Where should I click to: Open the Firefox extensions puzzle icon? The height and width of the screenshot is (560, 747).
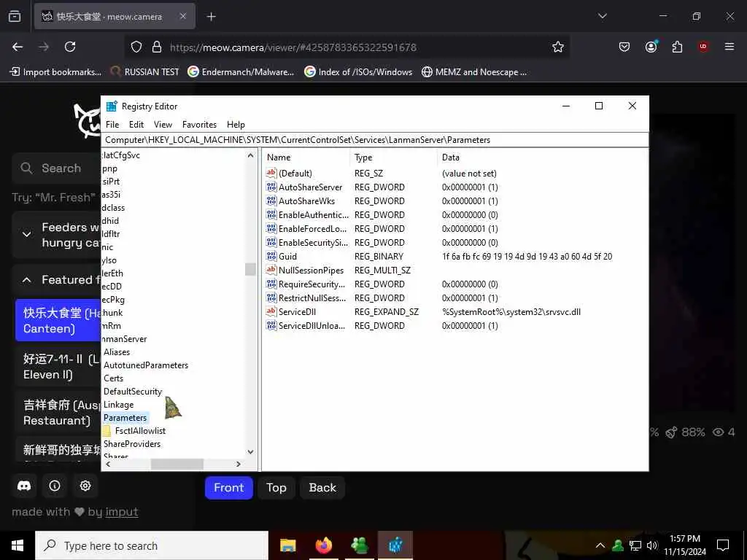click(x=677, y=47)
